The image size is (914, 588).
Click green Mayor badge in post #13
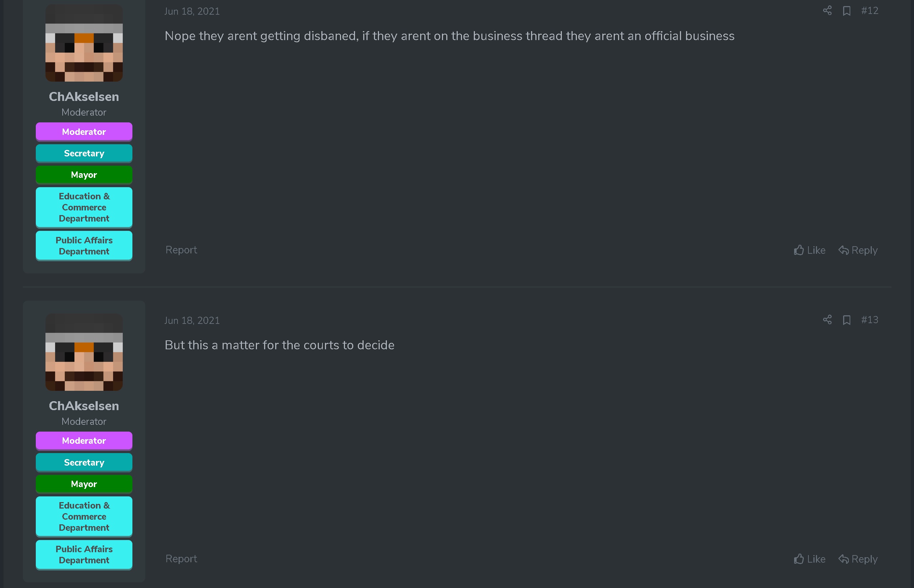[x=84, y=484]
